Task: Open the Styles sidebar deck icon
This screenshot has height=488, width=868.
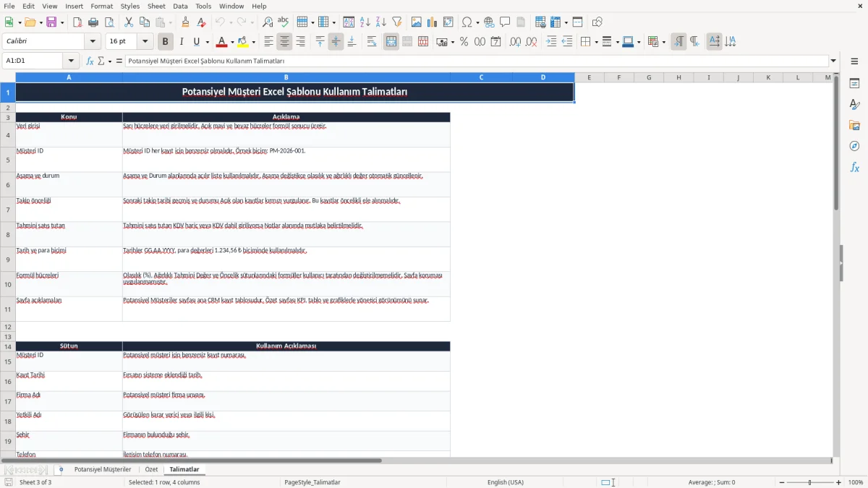Action: tap(854, 105)
